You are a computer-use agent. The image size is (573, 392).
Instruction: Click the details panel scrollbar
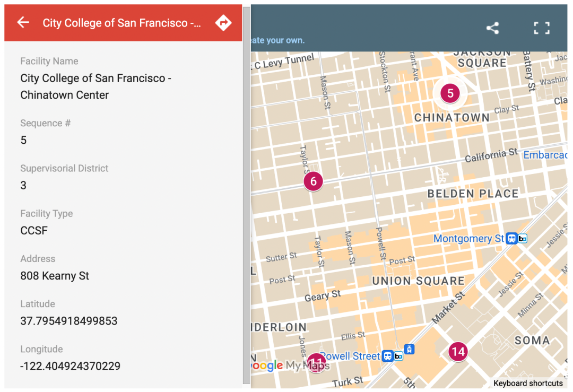pyautogui.click(x=247, y=195)
